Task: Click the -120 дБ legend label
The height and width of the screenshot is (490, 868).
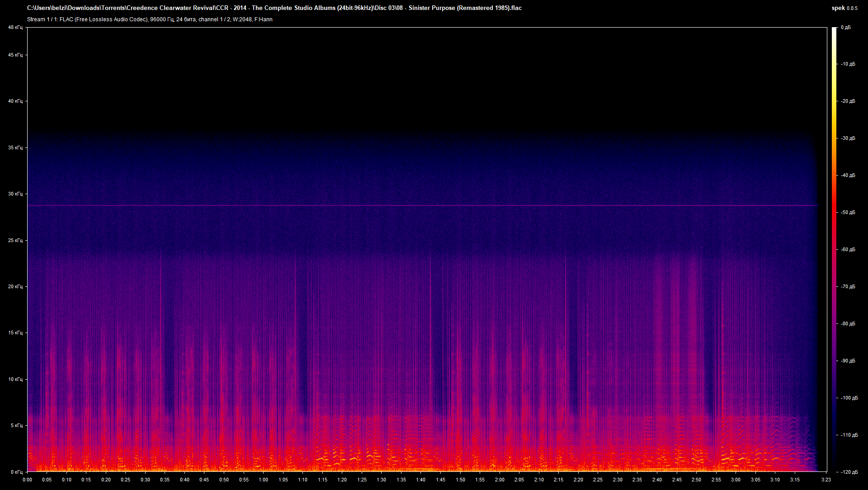Action: [850, 471]
